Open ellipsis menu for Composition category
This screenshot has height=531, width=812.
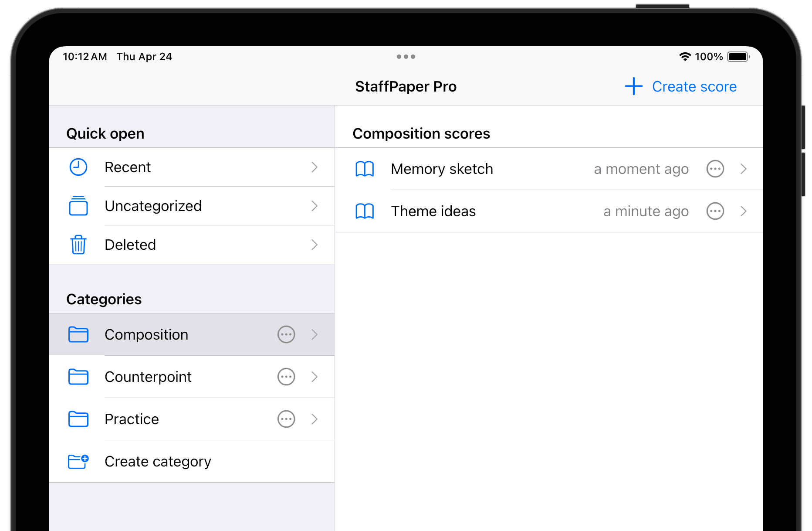click(286, 334)
